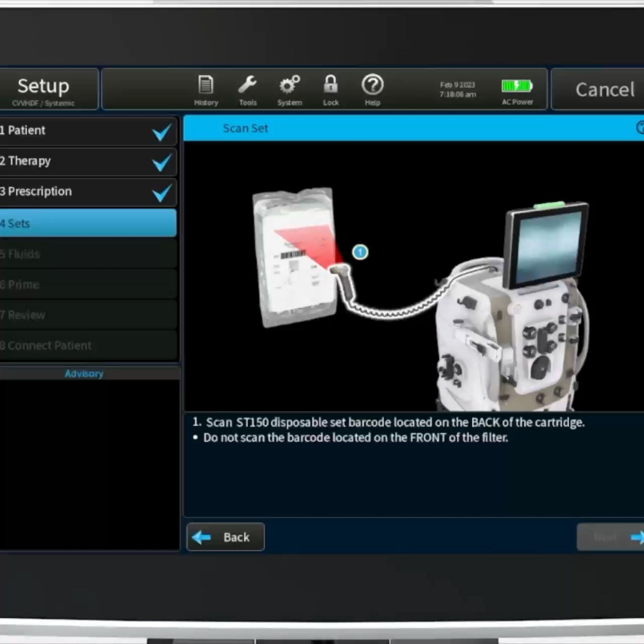Image resolution: width=644 pixels, height=644 pixels.
Task: Click the greyed-out Next arrow button
Action: 611,537
